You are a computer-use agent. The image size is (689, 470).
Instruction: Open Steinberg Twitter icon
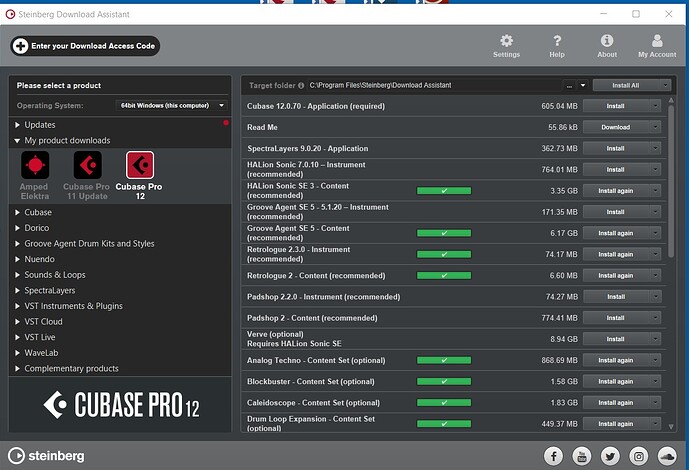[x=610, y=456]
